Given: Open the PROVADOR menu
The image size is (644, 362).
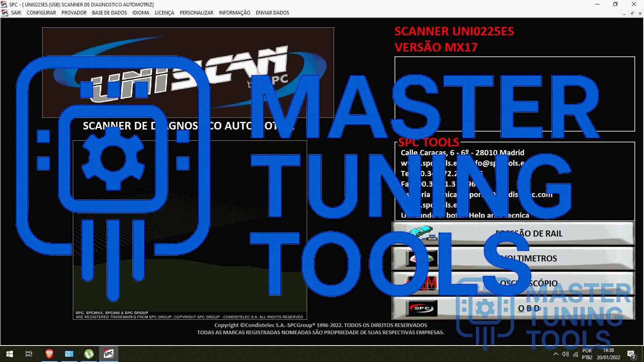Looking at the screenshot, I should pyautogui.click(x=74, y=13).
